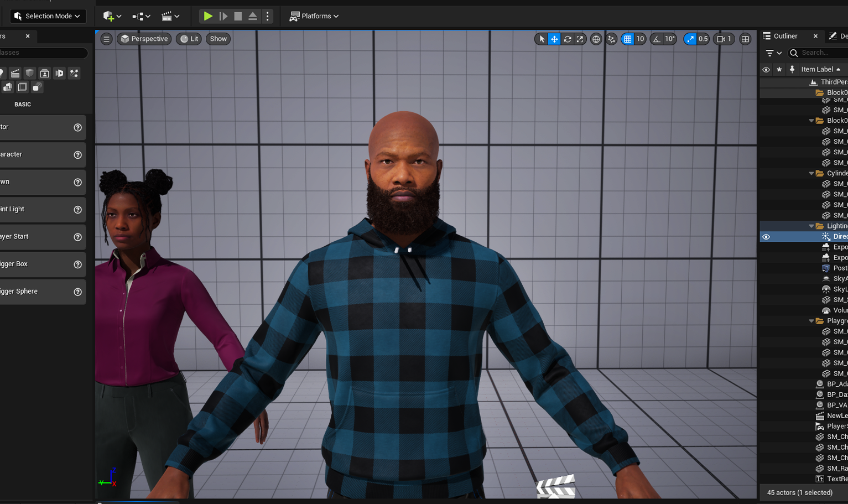
Task: Collapse the Cylinder folder in Outliner
Action: pos(811,173)
